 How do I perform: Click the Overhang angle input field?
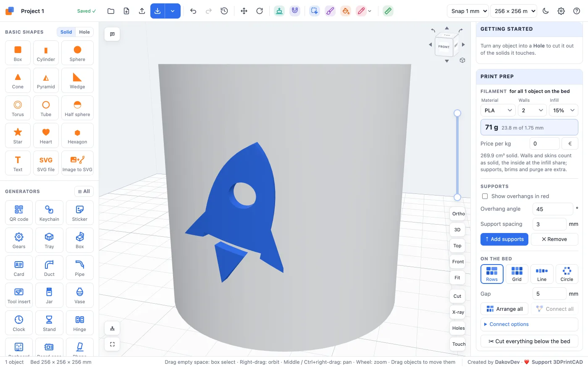(553, 209)
